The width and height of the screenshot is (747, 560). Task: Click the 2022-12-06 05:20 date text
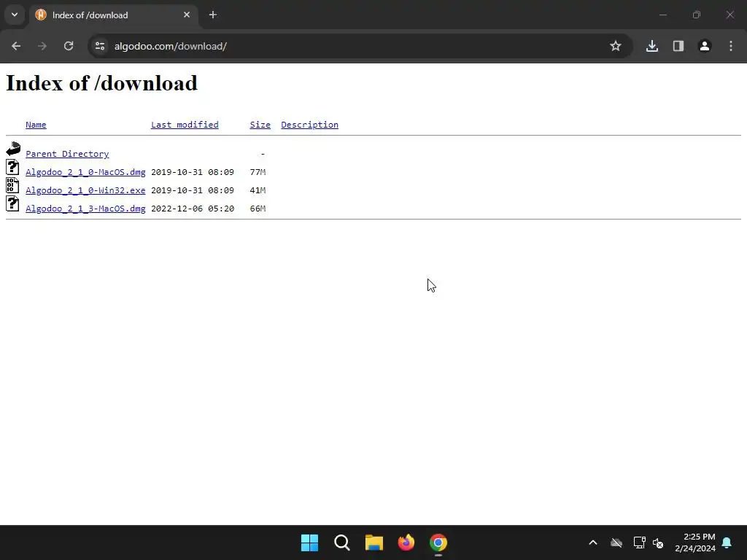pyautogui.click(x=193, y=208)
